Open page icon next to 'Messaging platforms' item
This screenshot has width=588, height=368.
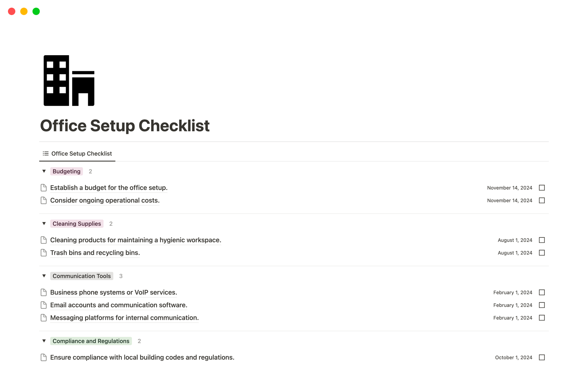43,318
